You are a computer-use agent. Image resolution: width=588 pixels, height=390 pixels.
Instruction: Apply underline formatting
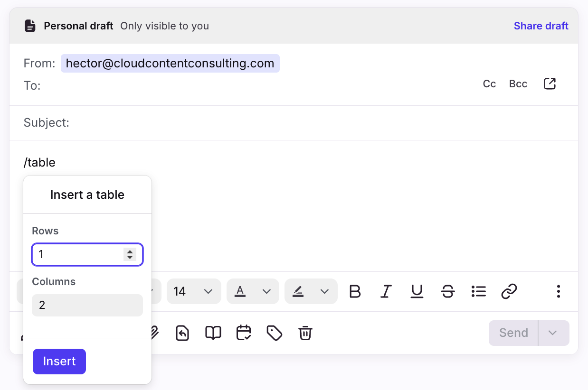pyautogui.click(x=417, y=291)
